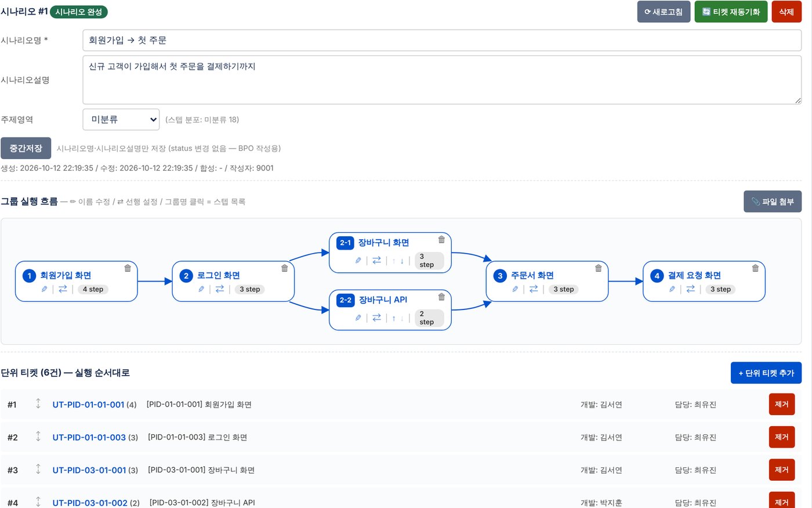Set predecessor for 결제 요청 화면 via swap icon
812x508 pixels.
[690, 289]
